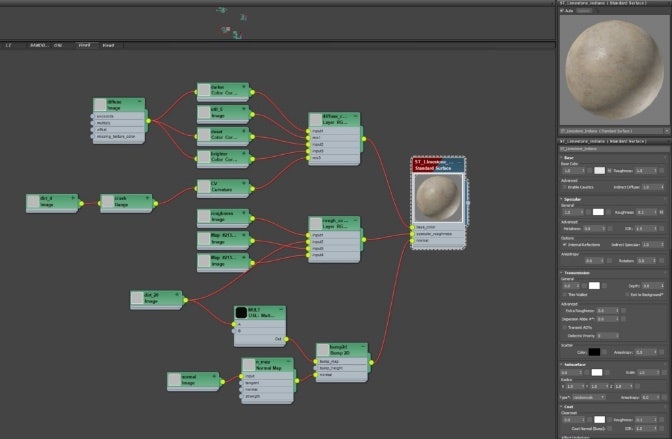Collapse the diffuse Image node
The height and width of the screenshot is (439, 672).
(140, 102)
